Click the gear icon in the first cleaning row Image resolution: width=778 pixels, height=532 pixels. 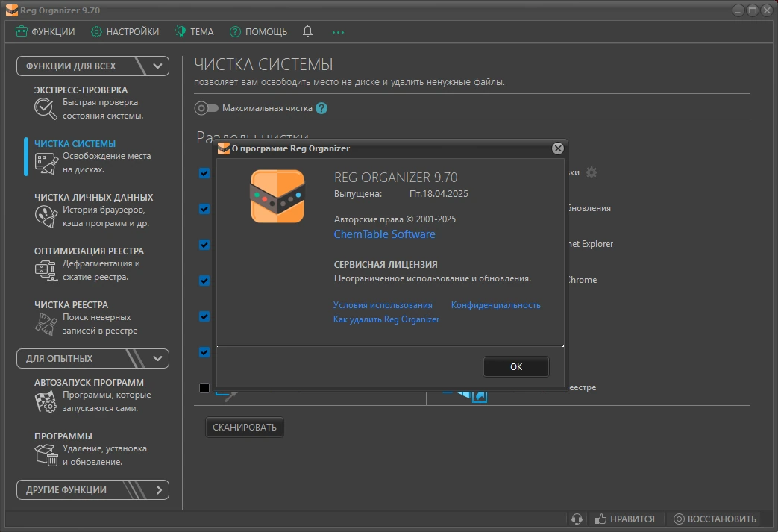tap(591, 172)
